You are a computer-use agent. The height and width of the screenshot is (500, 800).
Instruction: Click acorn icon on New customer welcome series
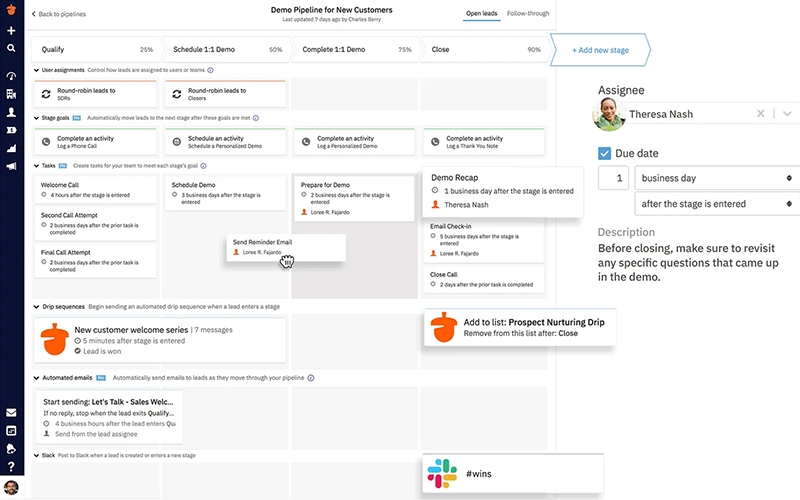click(55, 339)
